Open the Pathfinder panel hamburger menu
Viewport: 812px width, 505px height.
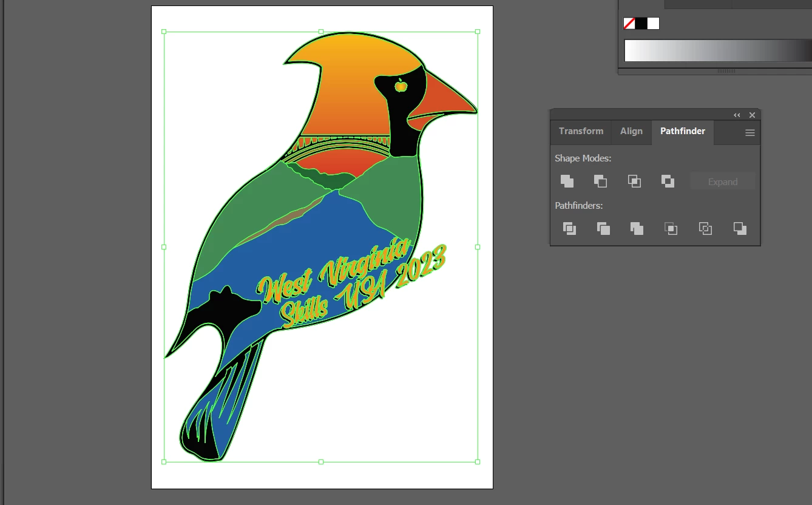pos(750,133)
